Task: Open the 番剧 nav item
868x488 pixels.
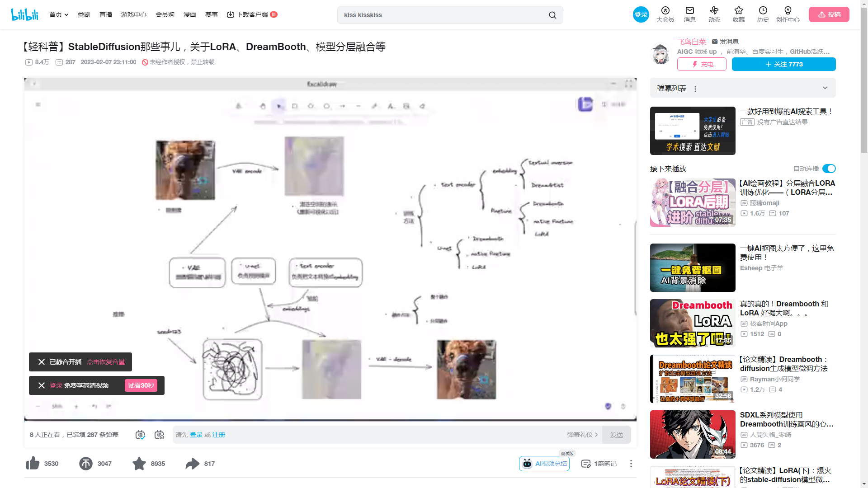Action: 84,14
